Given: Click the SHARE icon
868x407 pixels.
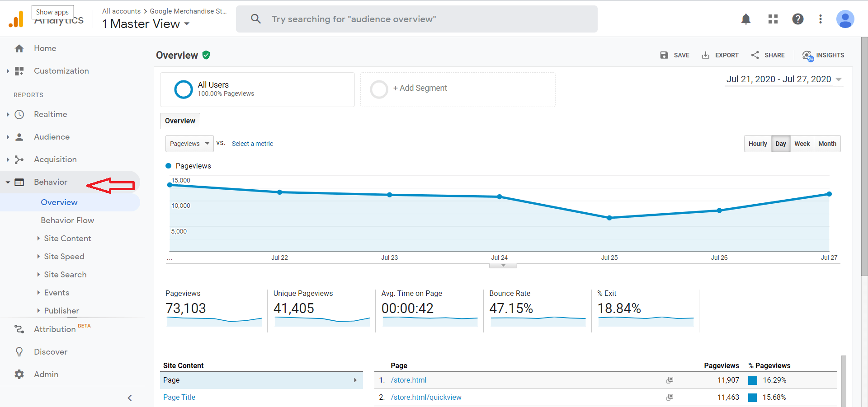Looking at the screenshot, I should [755, 55].
